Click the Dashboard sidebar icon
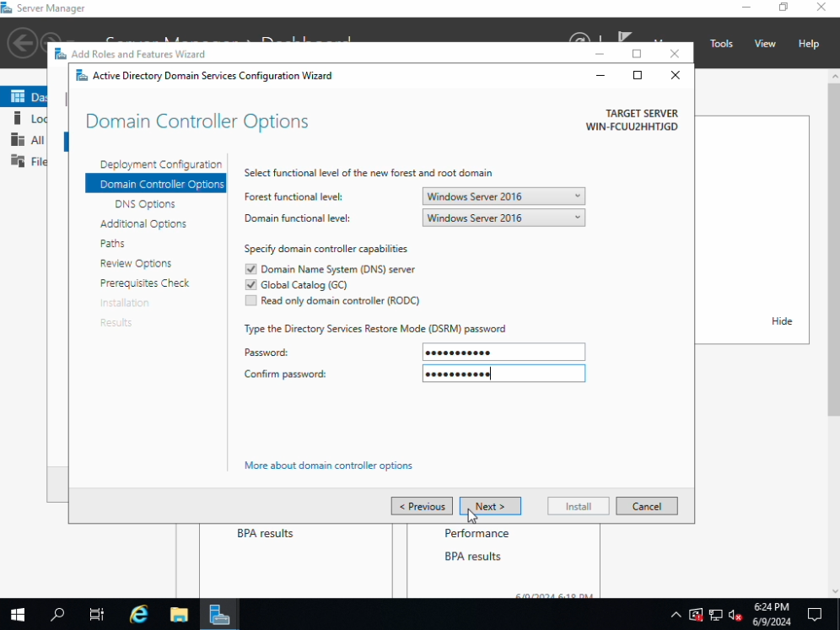The height and width of the screenshot is (630, 840). coord(18,96)
